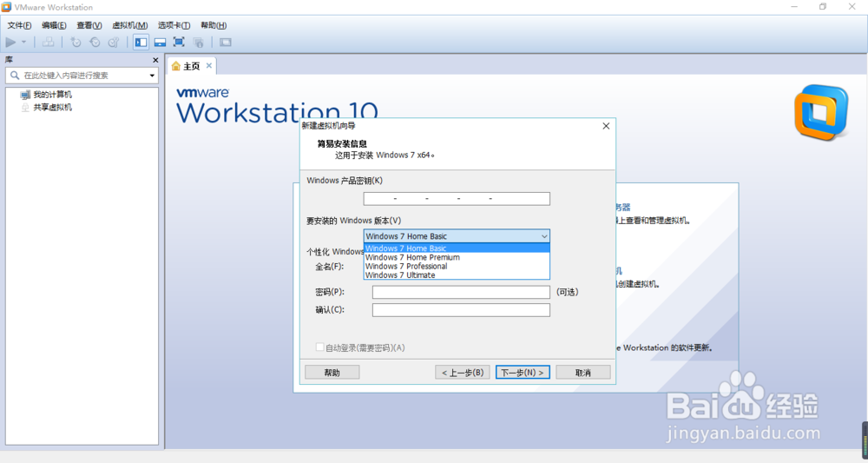Switch to the 主页 tab
The width and height of the screenshot is (868, 463).
coord(192,67)
